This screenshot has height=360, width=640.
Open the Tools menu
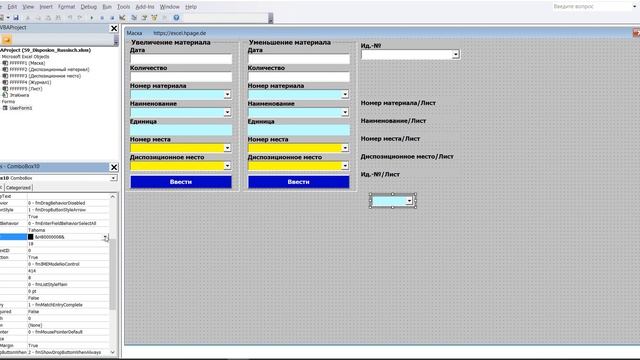coord(124,7)
